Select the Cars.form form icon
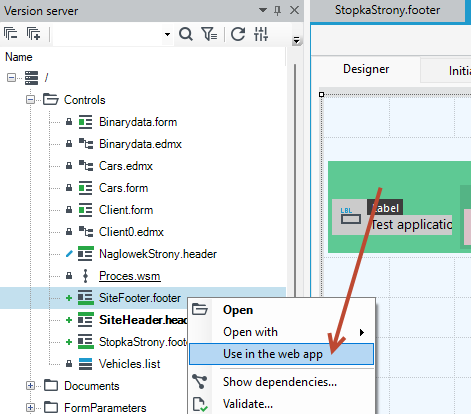The height and width of the screenshot is (414, 471). pyautogui.click(x=85, y=188)
